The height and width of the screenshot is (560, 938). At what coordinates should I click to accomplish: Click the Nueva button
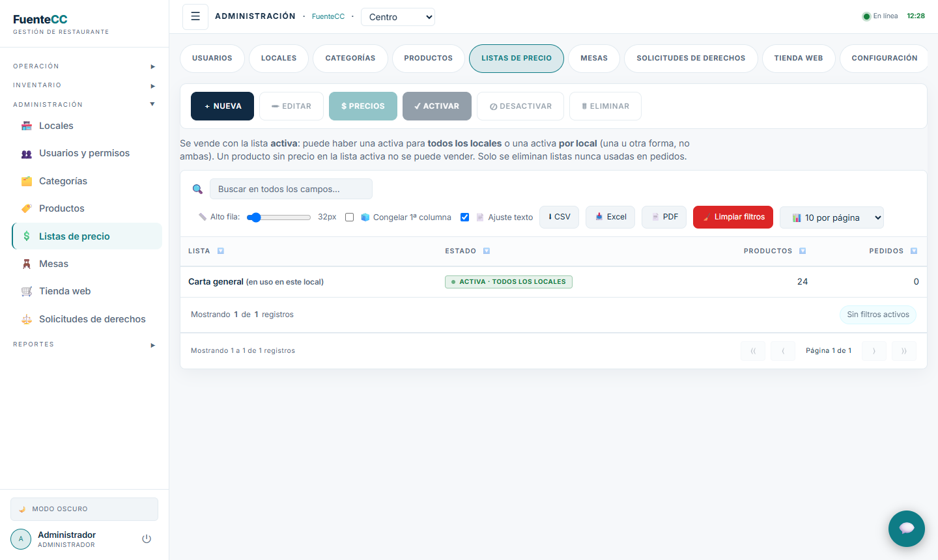[222, 106]
